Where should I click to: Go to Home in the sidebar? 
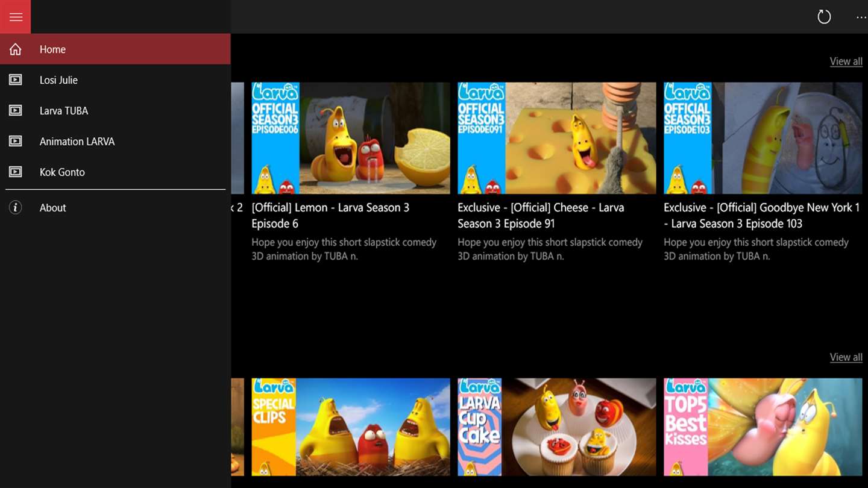pyautogui.click(x=115, y=49)
